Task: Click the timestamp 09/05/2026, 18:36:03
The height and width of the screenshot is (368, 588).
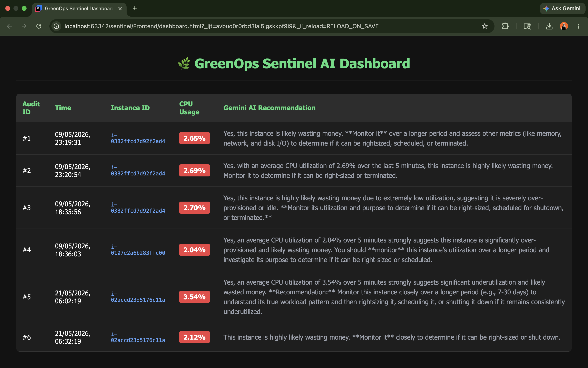Action: tap(73, 250)
